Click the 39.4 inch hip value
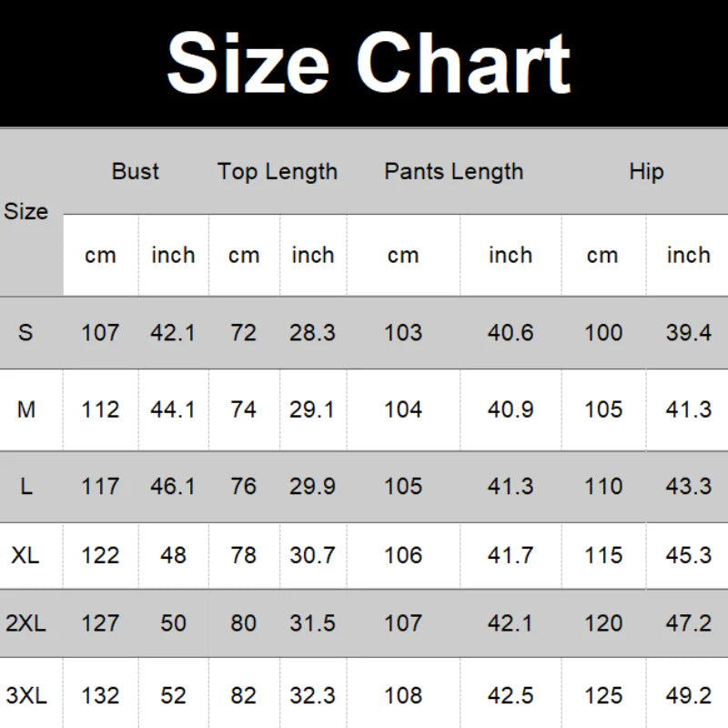The height and width of the screenshot is (728, 728). [x=688, y=333]
